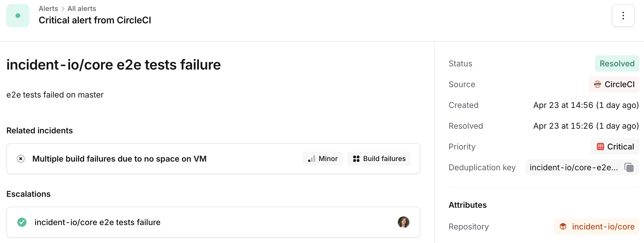Click the declined incident circle-x indicator
Viewport: 644px width, 243px height.
pyautogui.click(x=20, y=159)
